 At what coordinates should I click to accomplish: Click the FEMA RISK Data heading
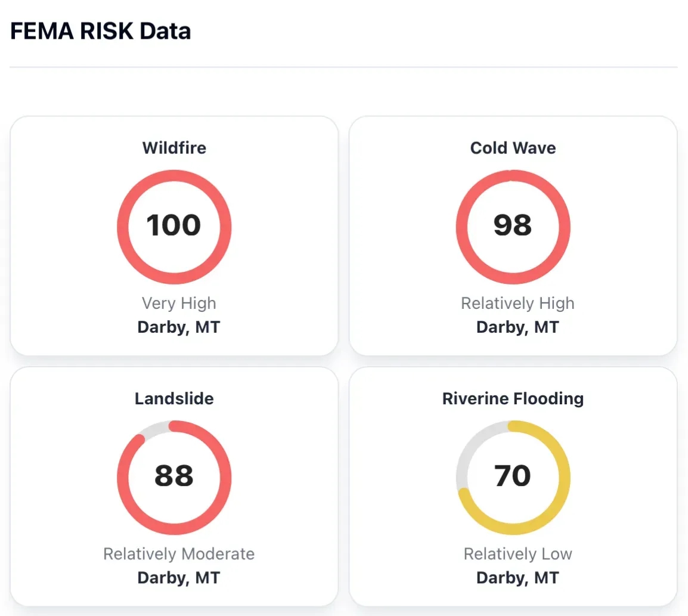(101, 31)
